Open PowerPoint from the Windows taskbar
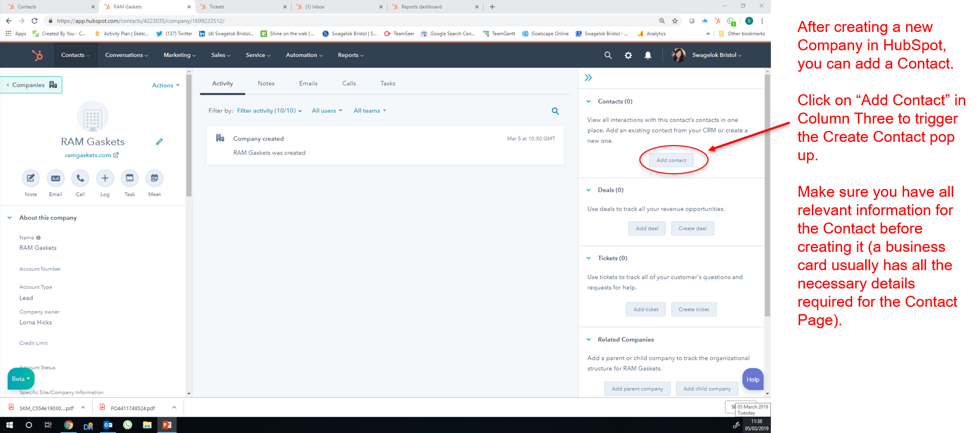Viewport: 980px width, 433px height. point(167,425)
